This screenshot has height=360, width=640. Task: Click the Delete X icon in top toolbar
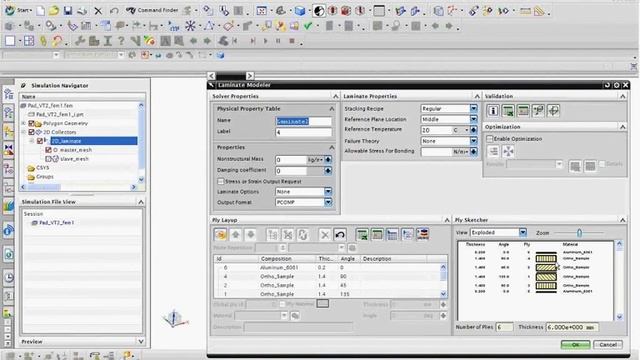(x=98, y=11)
